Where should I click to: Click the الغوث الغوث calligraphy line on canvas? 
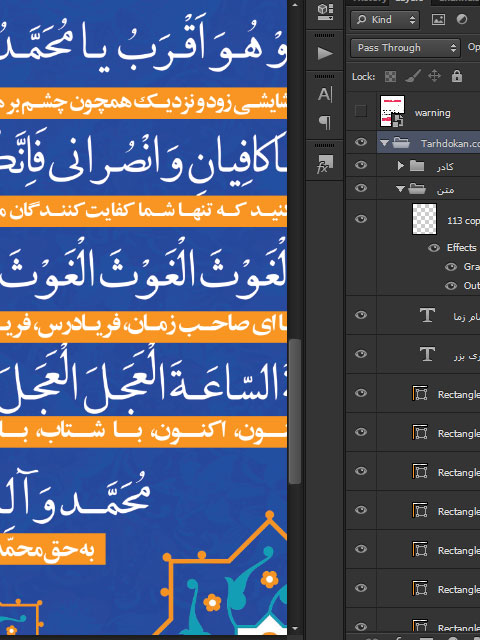(143, 269)
